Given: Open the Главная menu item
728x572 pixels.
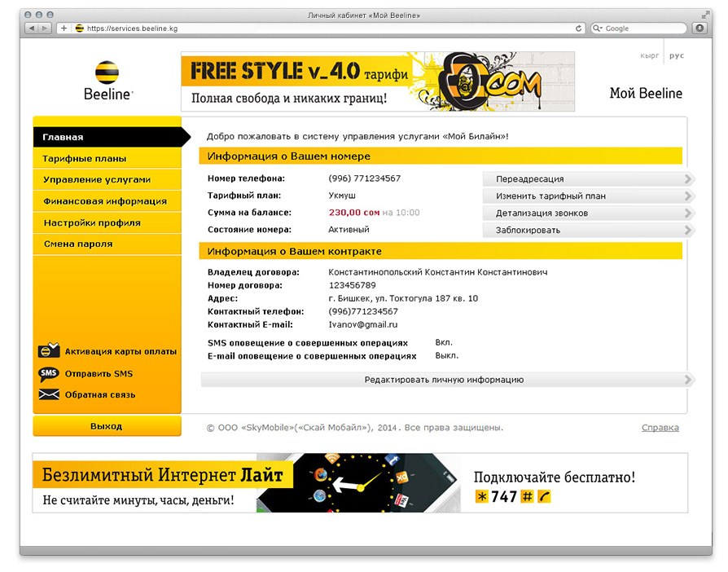Looking at the screenshot, I should point(107,137).
